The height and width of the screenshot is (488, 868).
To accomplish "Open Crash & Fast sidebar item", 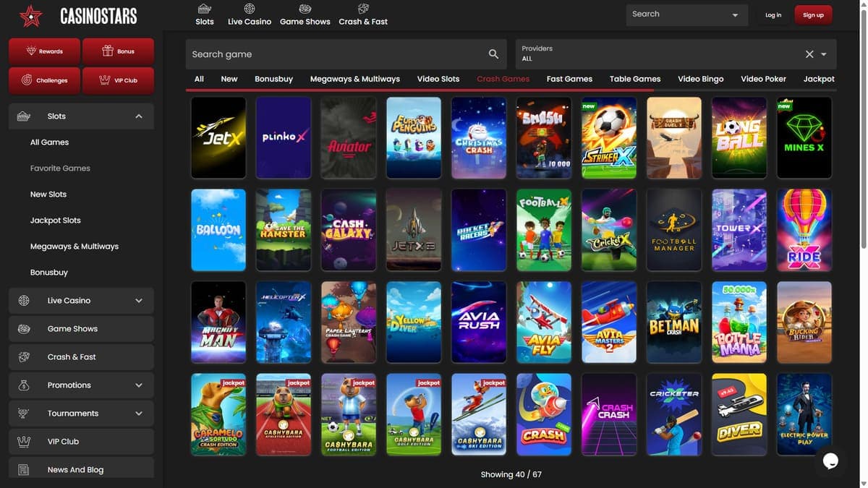I will [81, 357].
